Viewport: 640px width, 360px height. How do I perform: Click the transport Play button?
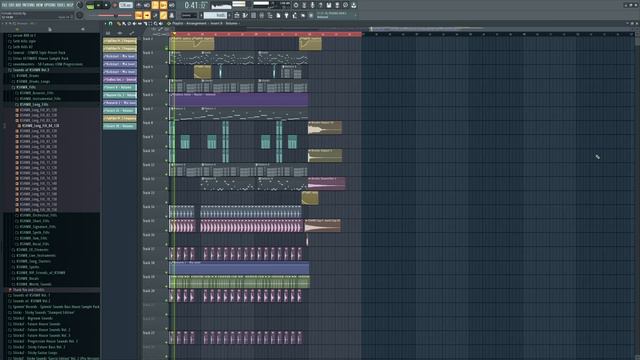tap(98, 5)
